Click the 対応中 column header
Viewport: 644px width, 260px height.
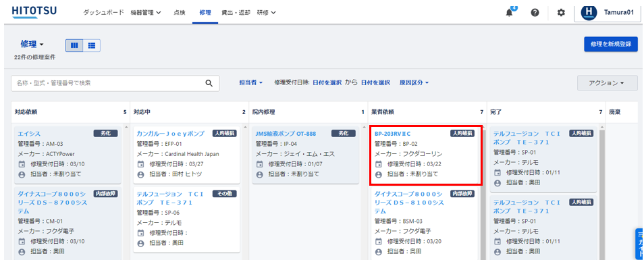click(x=142, y=111)
